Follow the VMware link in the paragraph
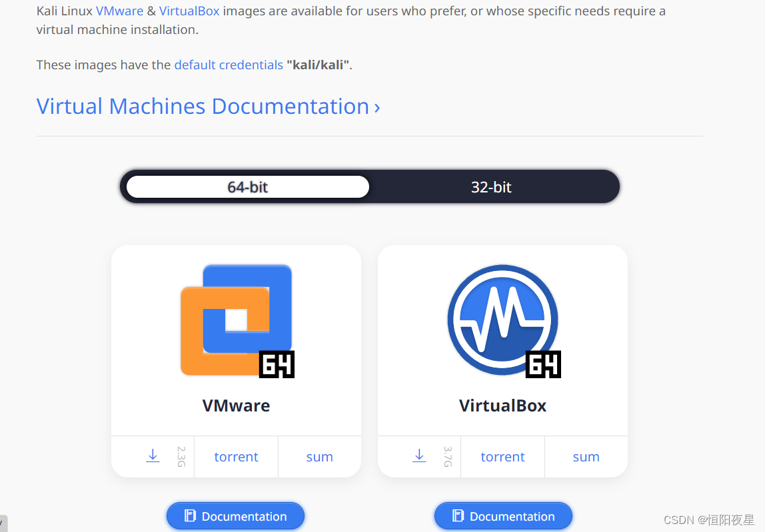Image resolution: width=765 pixels, height=532 pixels. point(119,11)
